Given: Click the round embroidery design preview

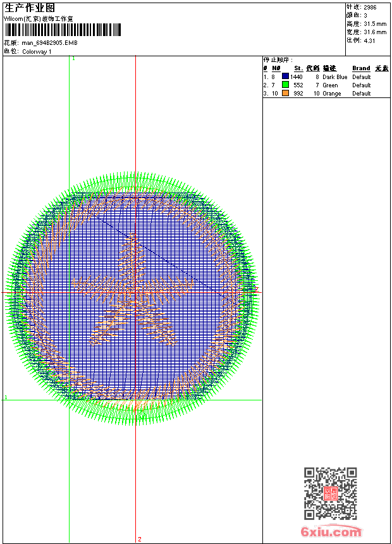Looking at the screenshot, I should tap(133, 299).
